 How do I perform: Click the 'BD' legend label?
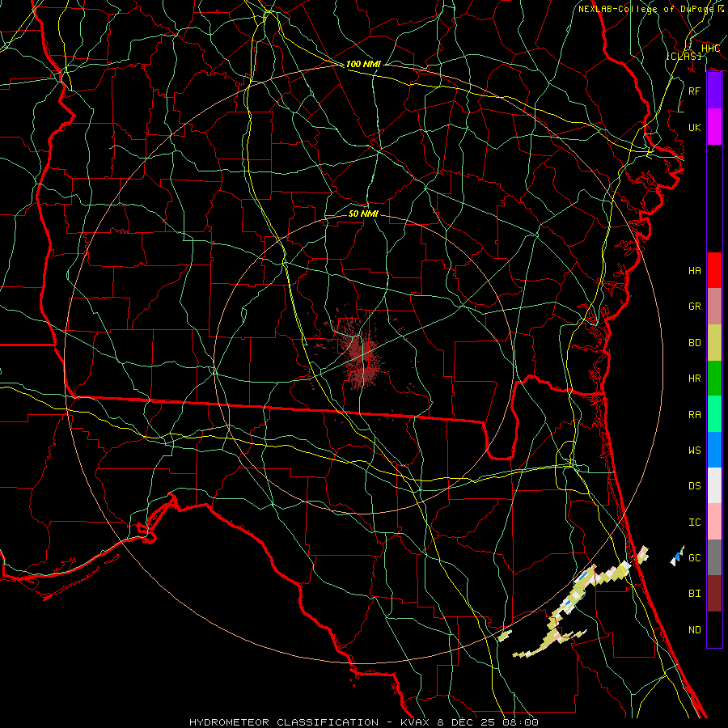point(695,343)
